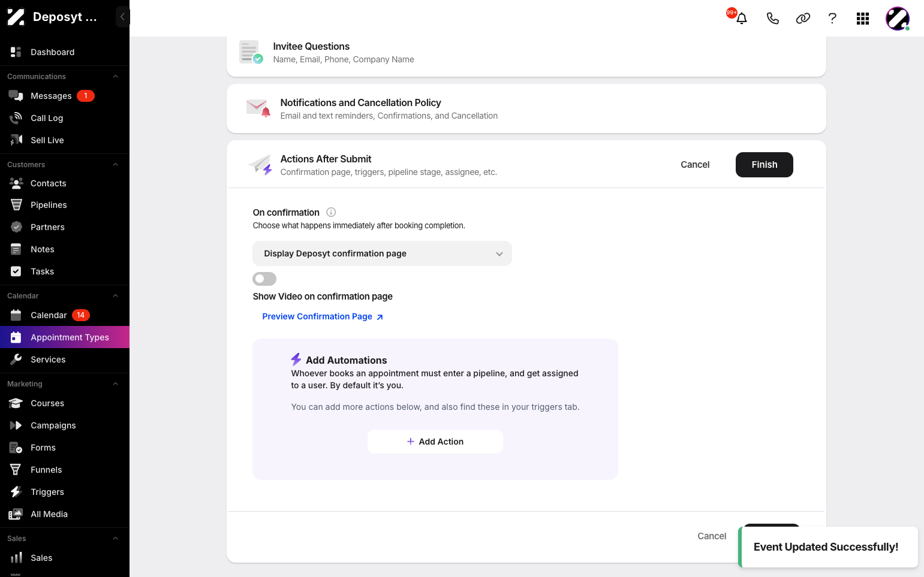Open Forms in the sidebar
This screenshot has width=924, height=577.
(x=65, y=448)
